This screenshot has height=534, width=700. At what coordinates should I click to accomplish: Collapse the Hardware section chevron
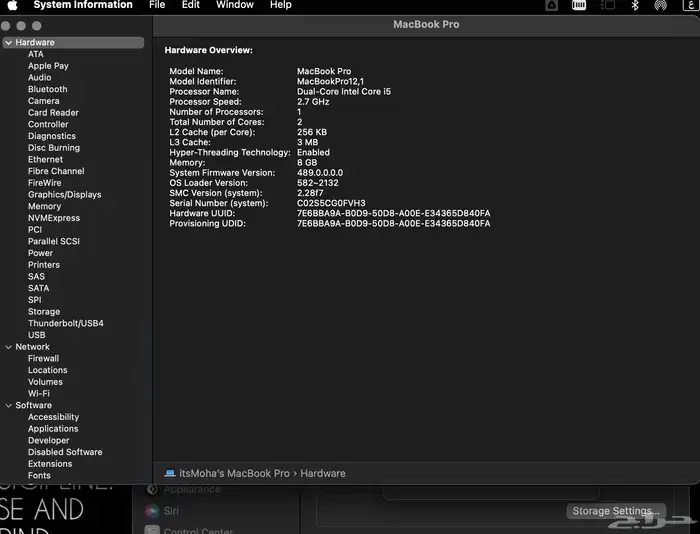point(8,42)
